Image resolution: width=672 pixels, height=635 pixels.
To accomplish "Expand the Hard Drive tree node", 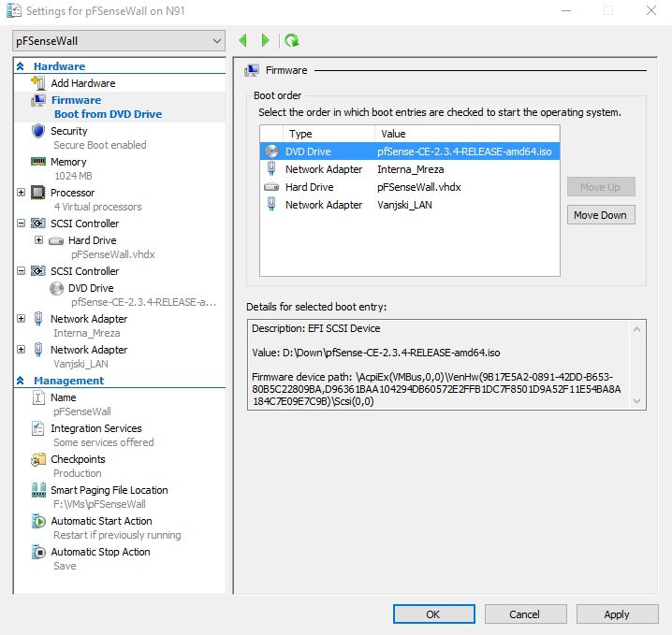I will pos(38,240).
